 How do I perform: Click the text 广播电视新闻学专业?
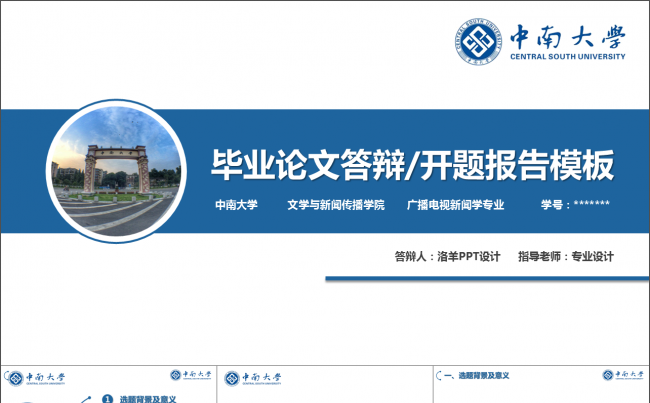455,205
